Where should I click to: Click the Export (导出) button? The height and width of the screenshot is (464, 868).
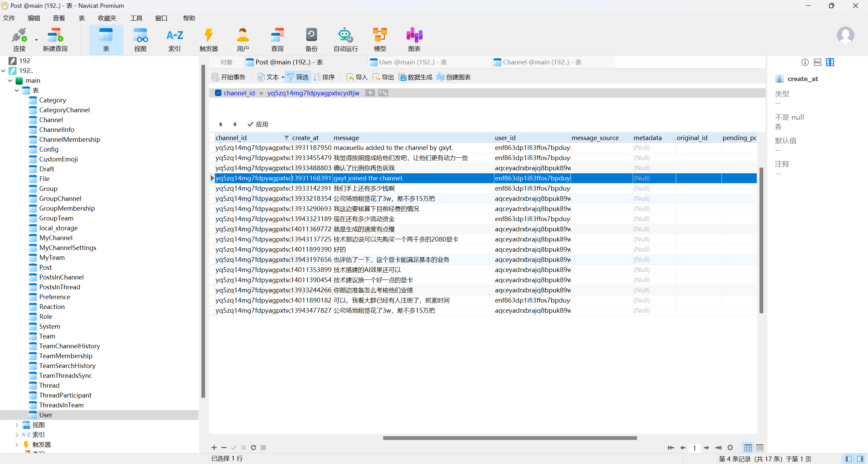[x=383, y=77]
